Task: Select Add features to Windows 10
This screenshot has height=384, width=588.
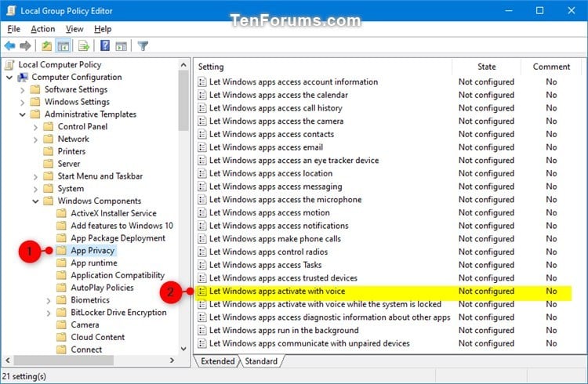Action: [x=122, y=226]
